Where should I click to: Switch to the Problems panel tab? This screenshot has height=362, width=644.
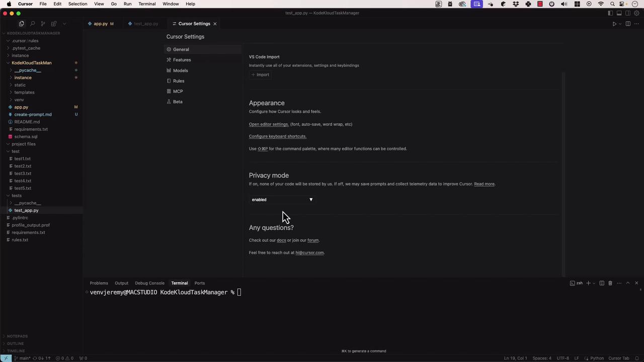[x=99, y=283]
